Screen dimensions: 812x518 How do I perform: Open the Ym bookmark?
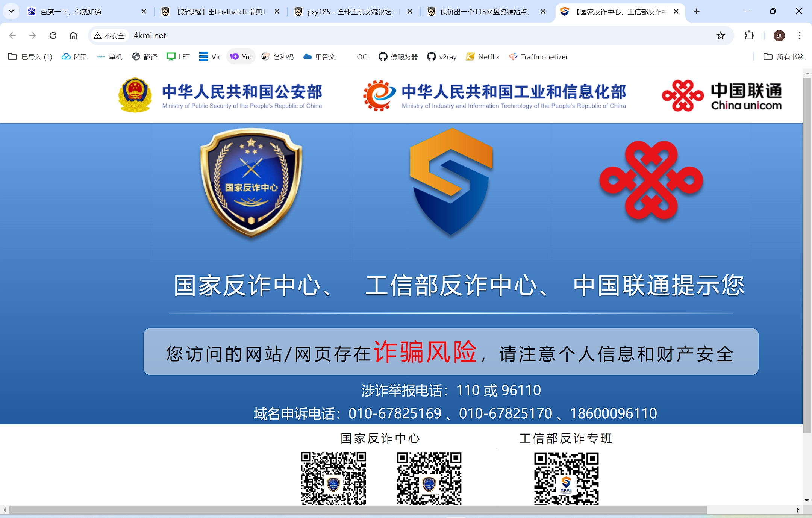pos(241,57)
